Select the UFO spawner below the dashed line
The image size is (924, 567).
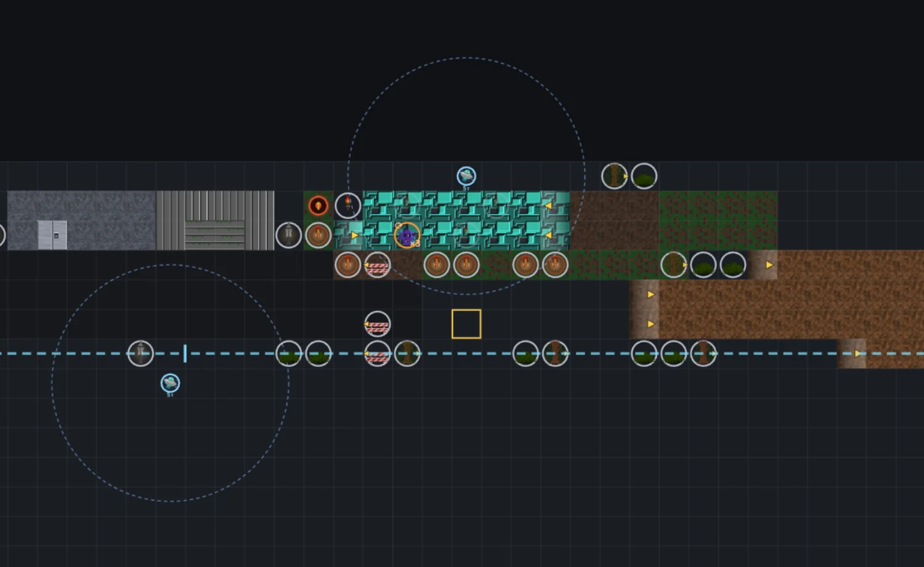tap(170, 383)
